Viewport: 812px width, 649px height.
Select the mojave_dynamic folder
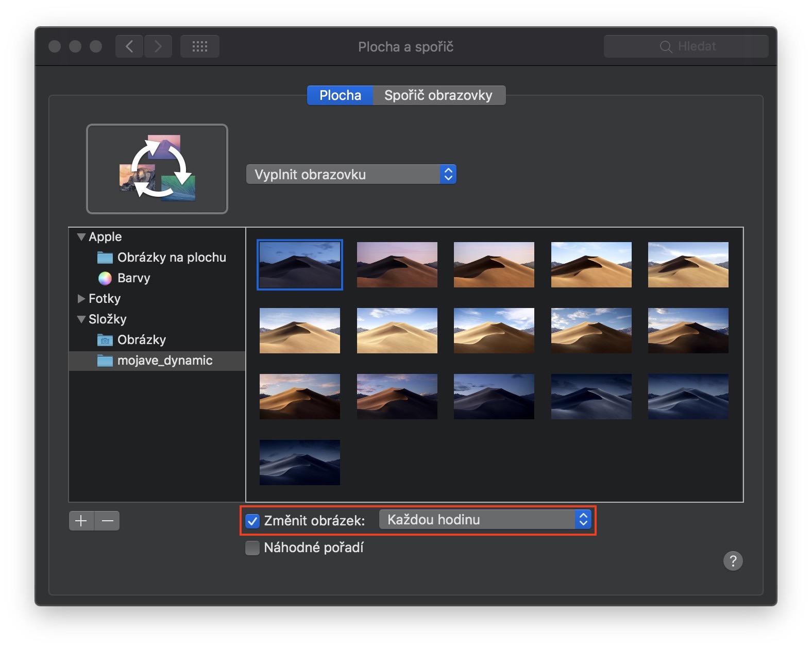click(x=164, y=361)
